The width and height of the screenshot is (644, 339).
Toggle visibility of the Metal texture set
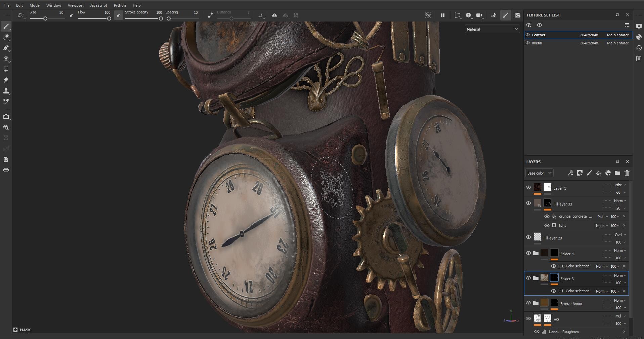tap(528, 43)
